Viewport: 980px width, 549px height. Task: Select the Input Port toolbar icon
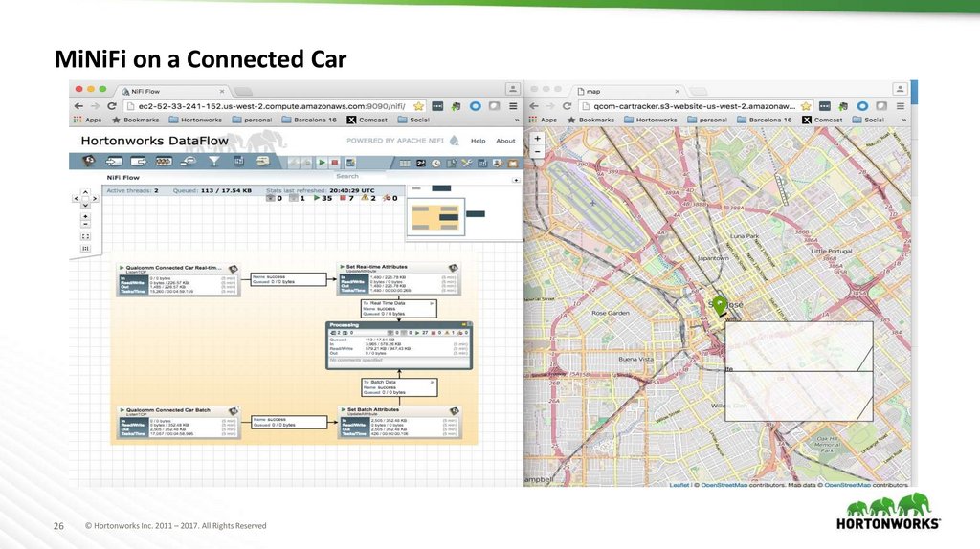click(x=114, y=163)
